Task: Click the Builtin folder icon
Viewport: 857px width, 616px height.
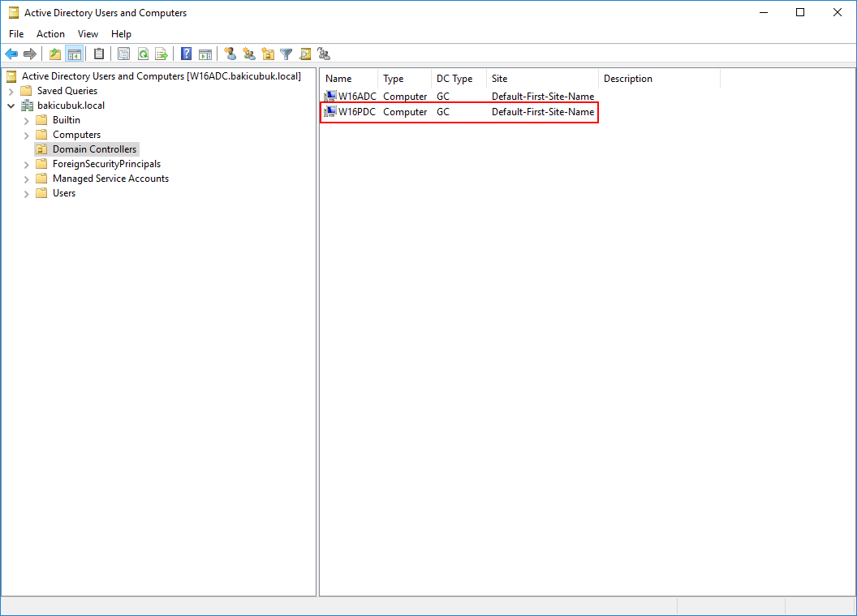Action: pos(41,119)
